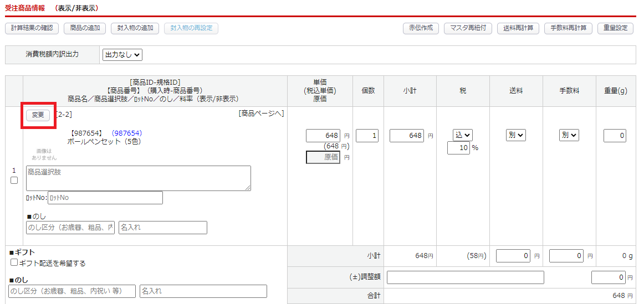
Task: Click the 手数料再計算 button
Action: [568, 28]
